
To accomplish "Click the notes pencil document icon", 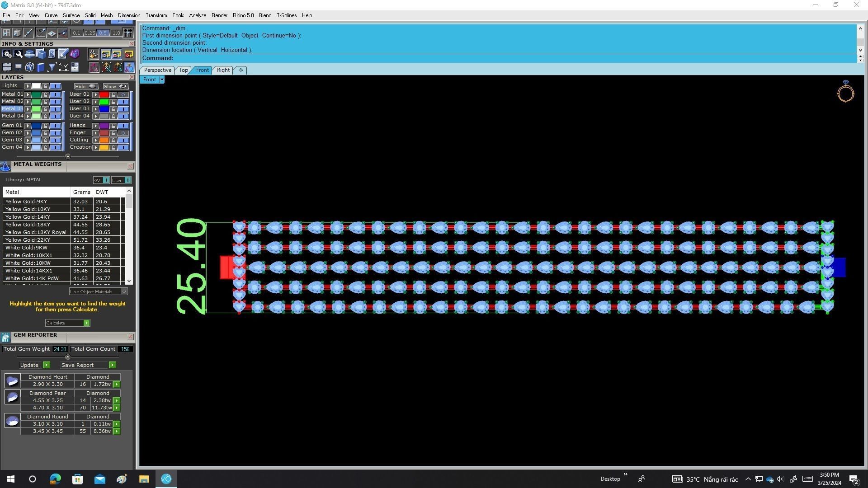I will pos(63,54).
